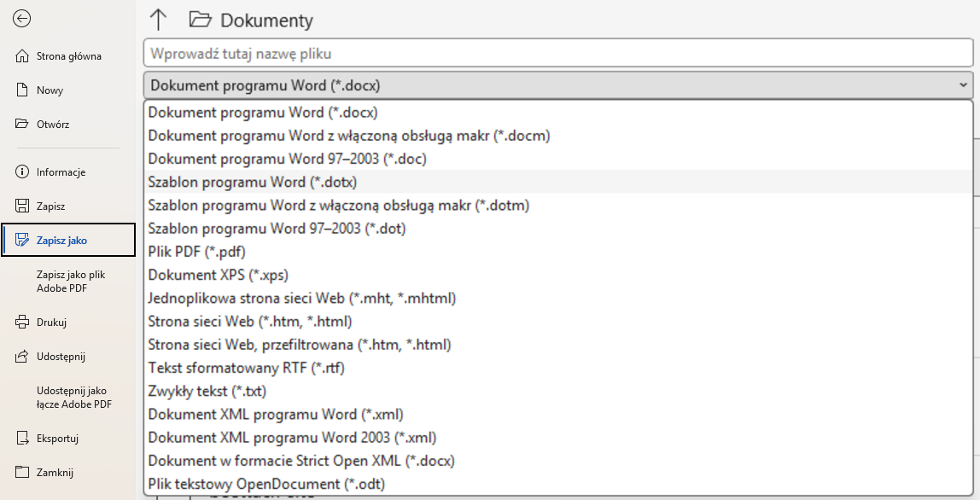Click the Drukuj printer icon
Viewport: 980px width, 500px height.
22,323
